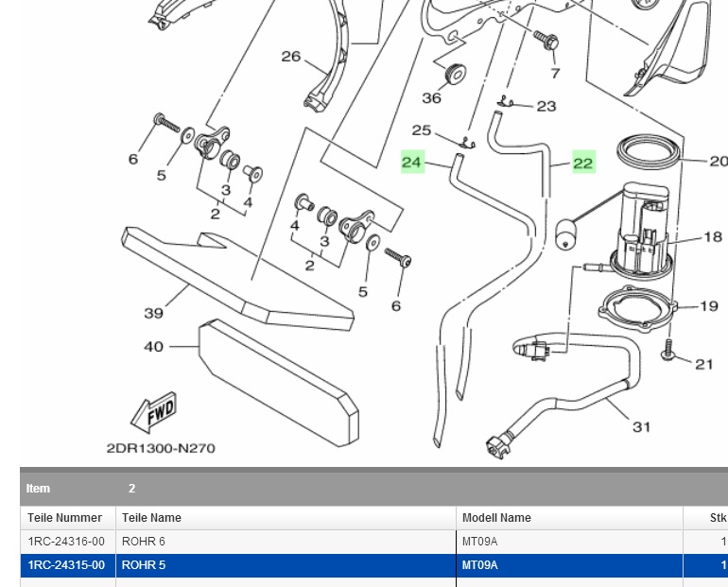
Task: Click part number 18 fuel pump label
Action: [x=712, y=237]
